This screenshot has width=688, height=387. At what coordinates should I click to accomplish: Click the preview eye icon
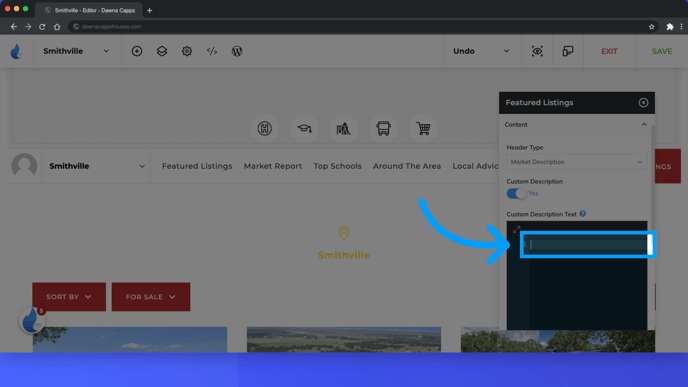point(537,51)
